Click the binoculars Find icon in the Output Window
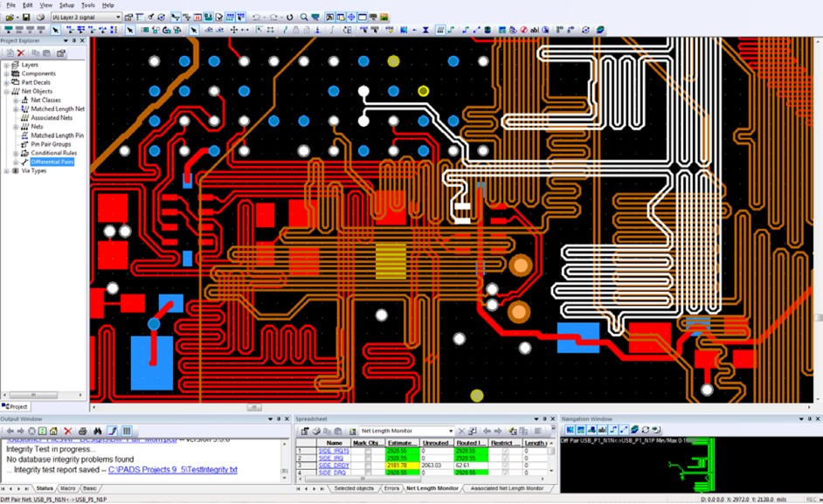 (x=96, y=432)
